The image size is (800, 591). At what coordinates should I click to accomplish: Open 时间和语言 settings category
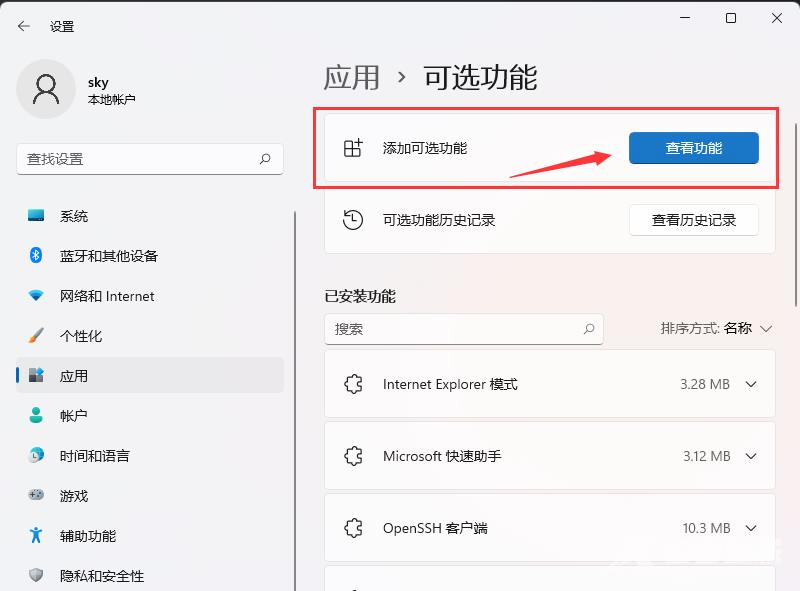pyautogui.click(x=150, y=455)
